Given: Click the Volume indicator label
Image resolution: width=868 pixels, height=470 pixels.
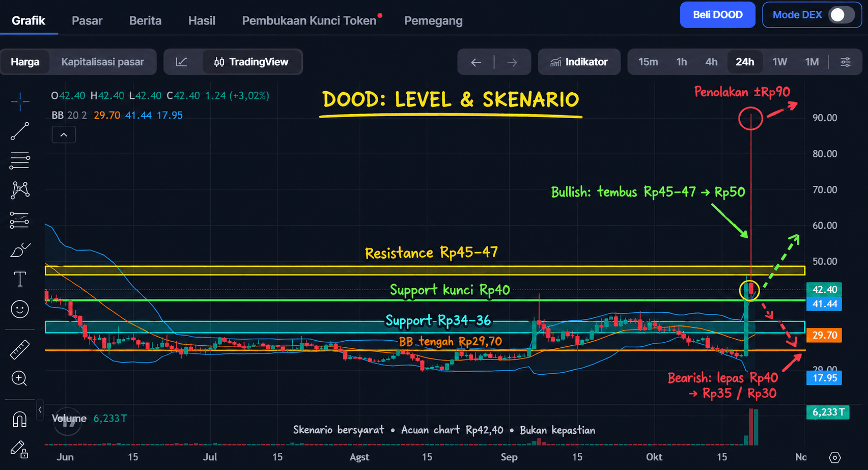Looking at the screenshot, I should 69,419.
